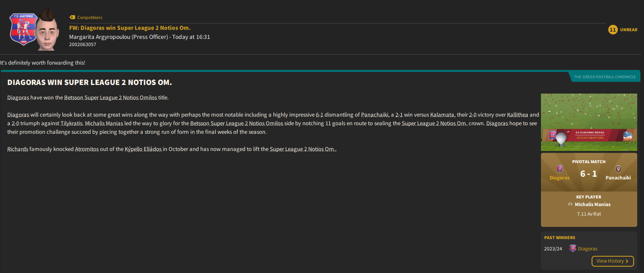
Task: Open Michalis Manias under Key Player
Action: point(592,205)
